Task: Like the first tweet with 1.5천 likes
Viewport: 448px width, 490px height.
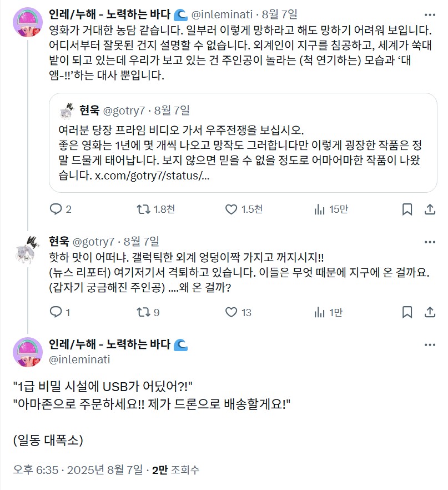Action: [x=231, y=209]
